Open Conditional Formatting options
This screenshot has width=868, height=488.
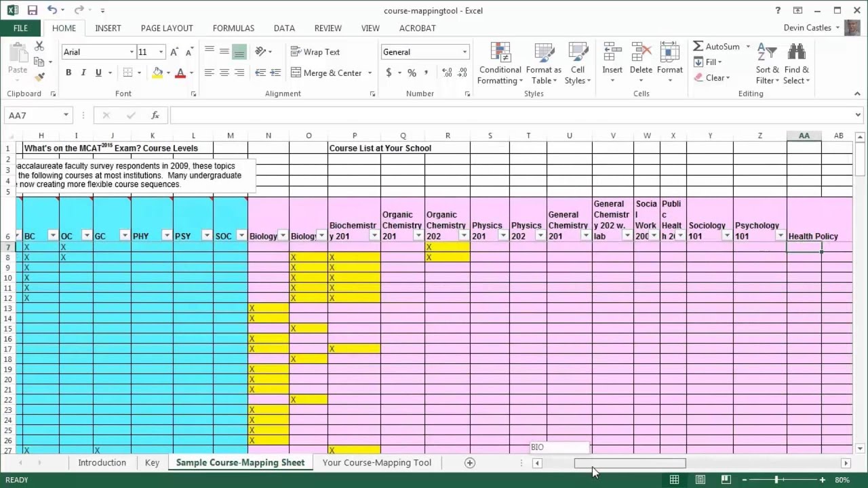tap(500, 64)
